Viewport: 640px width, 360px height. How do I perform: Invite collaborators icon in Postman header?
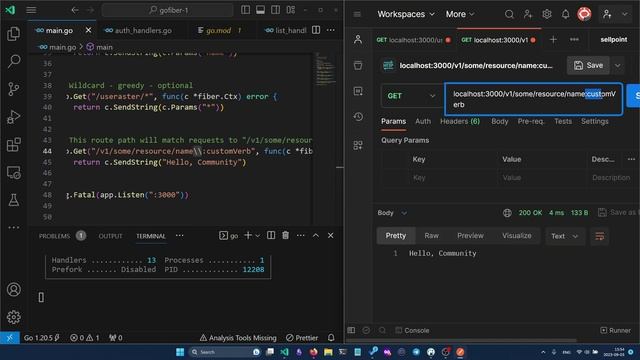pos(528,14)
